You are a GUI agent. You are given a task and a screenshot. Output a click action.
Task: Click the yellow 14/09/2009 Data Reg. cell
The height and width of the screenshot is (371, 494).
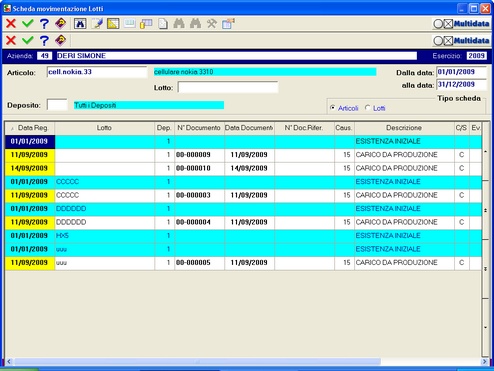pyautogui.click(x=30, y=168)
